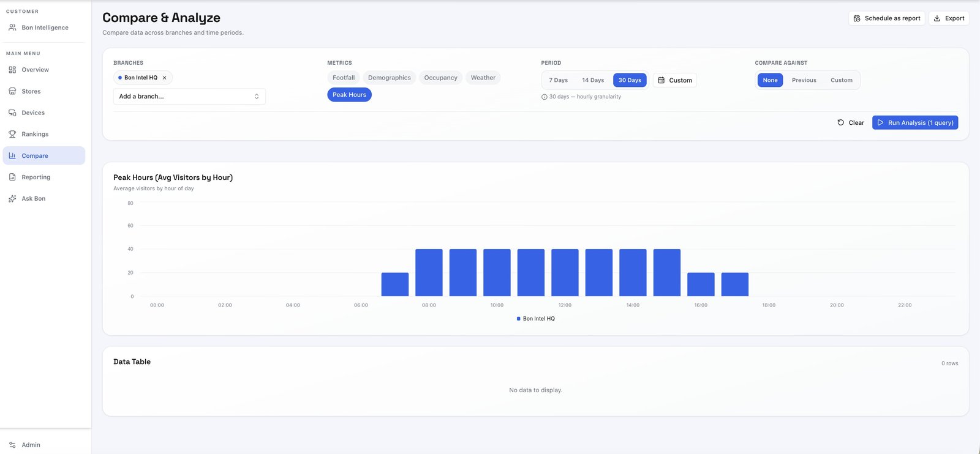
Task: Click the Bon Intel HQ chart legend swatch
Action: [518, 319]
